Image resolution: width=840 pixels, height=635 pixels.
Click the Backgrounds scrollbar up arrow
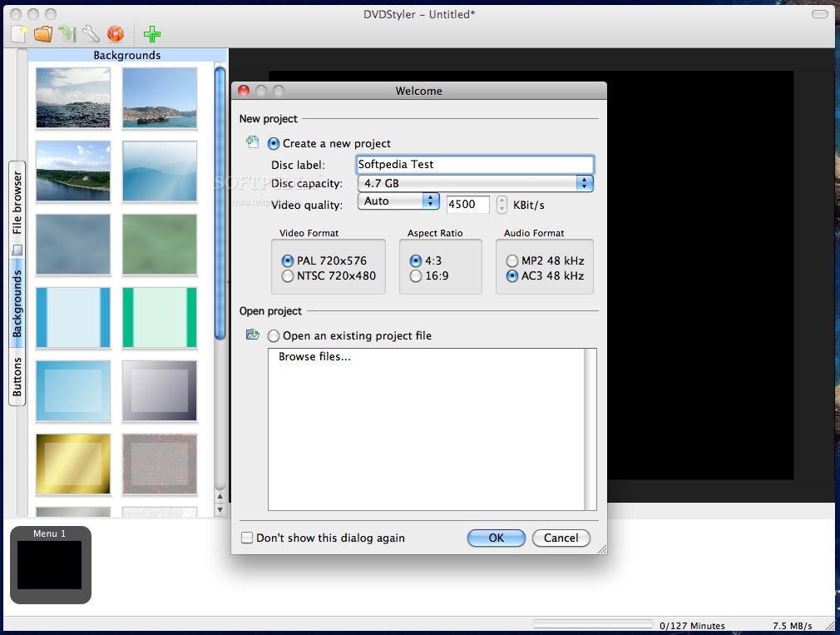(220, 496)
